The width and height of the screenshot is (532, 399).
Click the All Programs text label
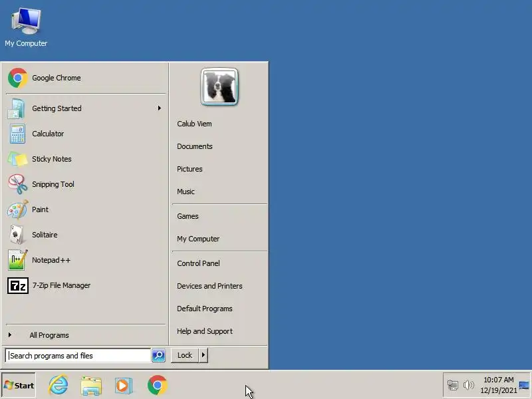coord(49,335)
